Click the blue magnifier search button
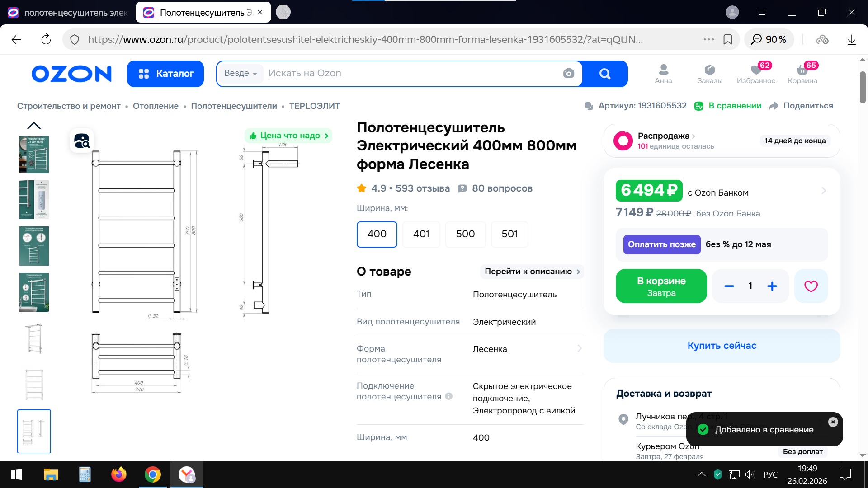 (x=604, y=73)
